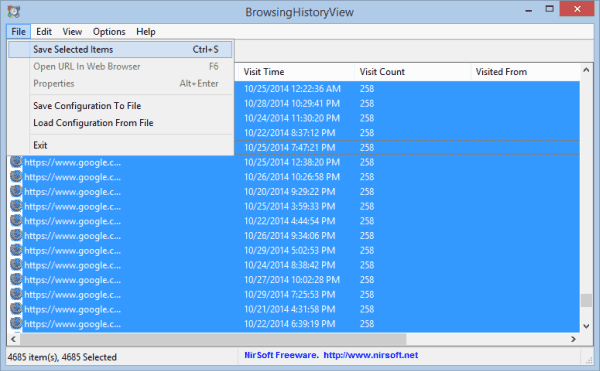600x371 pixels.
Task: Open the View menu
Action: pos(72,32)
